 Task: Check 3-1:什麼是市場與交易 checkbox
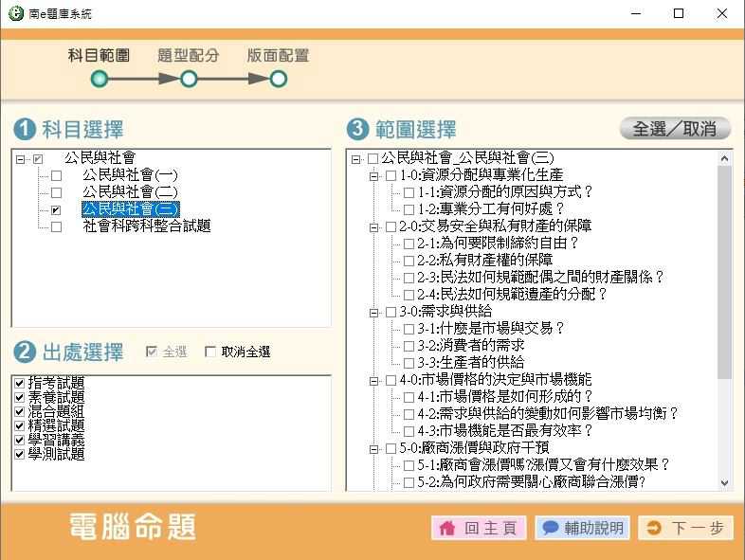pos(409,329)
